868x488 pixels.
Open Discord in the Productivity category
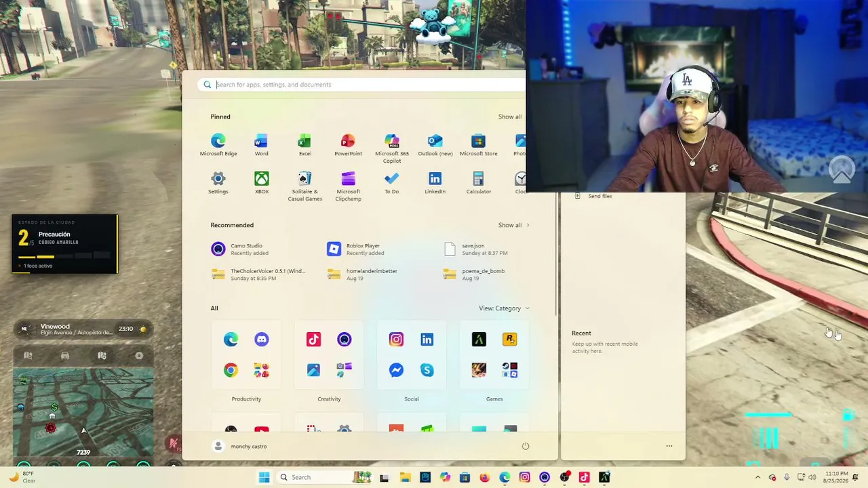coord(262,340)
